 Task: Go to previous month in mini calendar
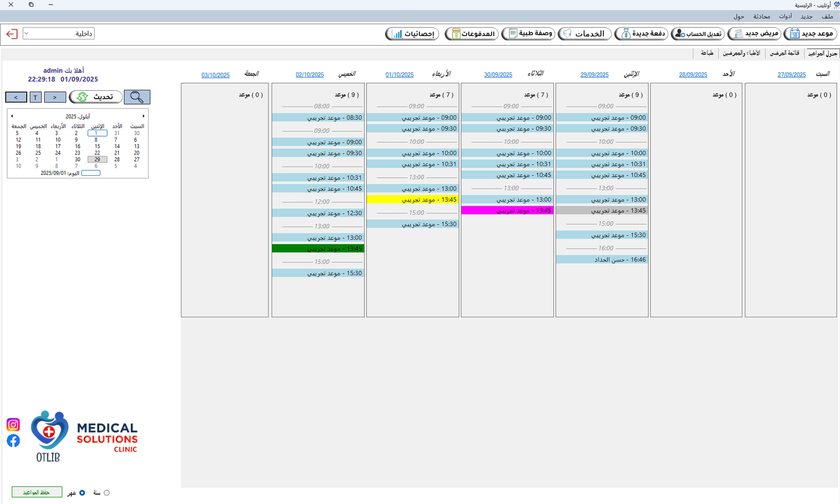(x=12, y=116)
